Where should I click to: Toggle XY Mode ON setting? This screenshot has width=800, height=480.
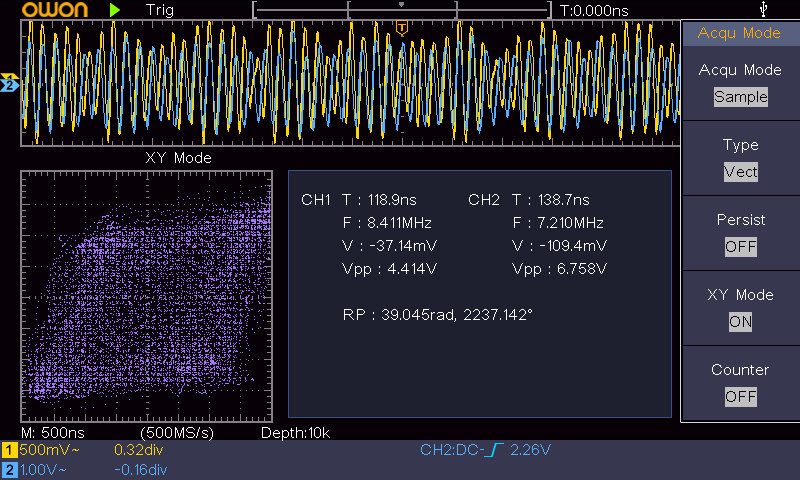740,322
